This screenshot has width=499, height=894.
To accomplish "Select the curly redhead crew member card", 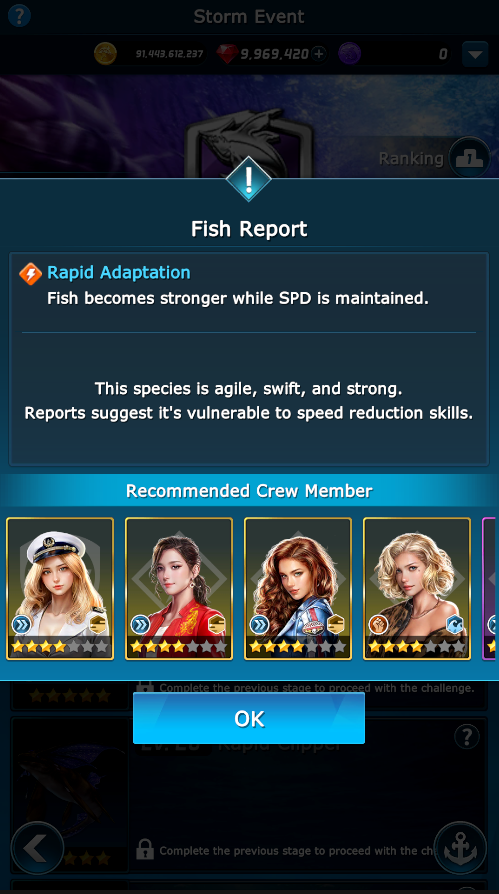I will point(298,588).
